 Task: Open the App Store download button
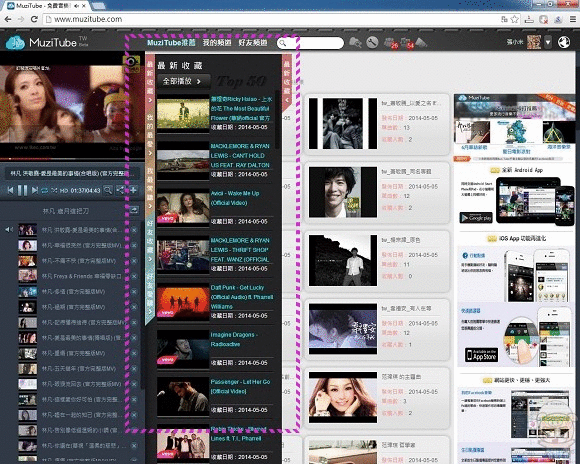(x=481, y=355)
